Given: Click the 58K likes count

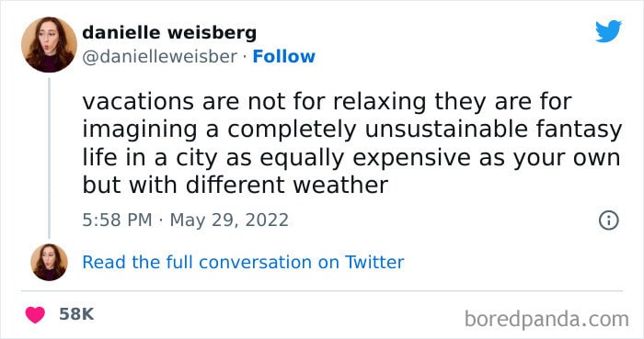Looking at the screenshot, I should 76,314.
